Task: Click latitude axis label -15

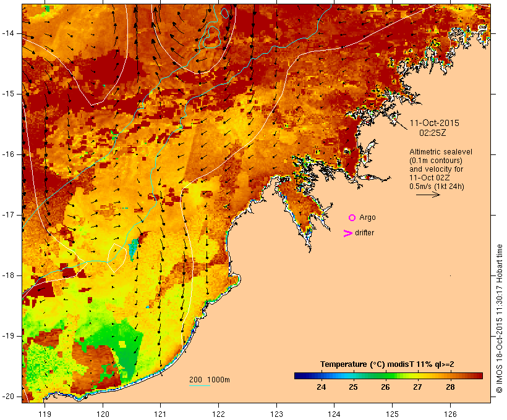Action: click(x=8, y=94)
